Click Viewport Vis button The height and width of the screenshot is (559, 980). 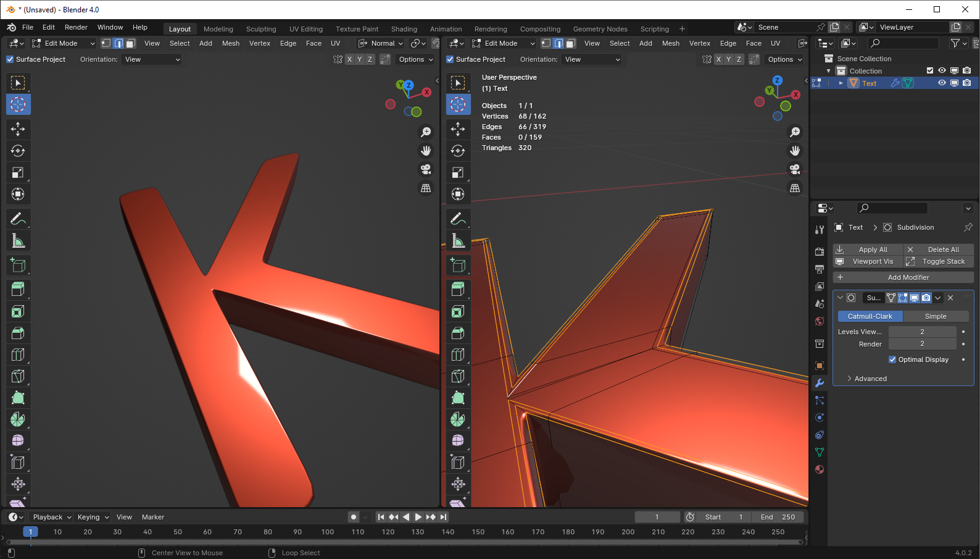868,261
